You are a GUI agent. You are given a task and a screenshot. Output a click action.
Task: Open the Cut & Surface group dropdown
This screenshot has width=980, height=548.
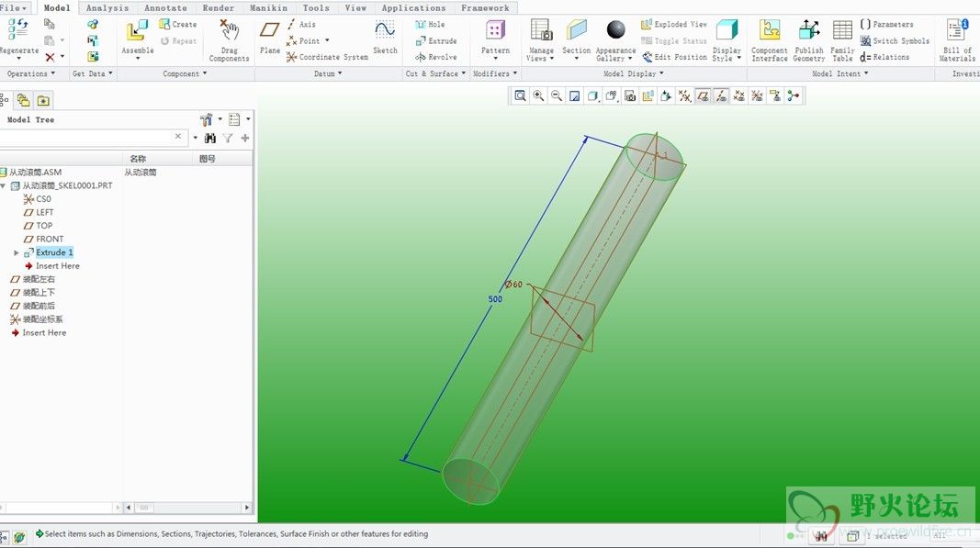(x=435, y=73)
